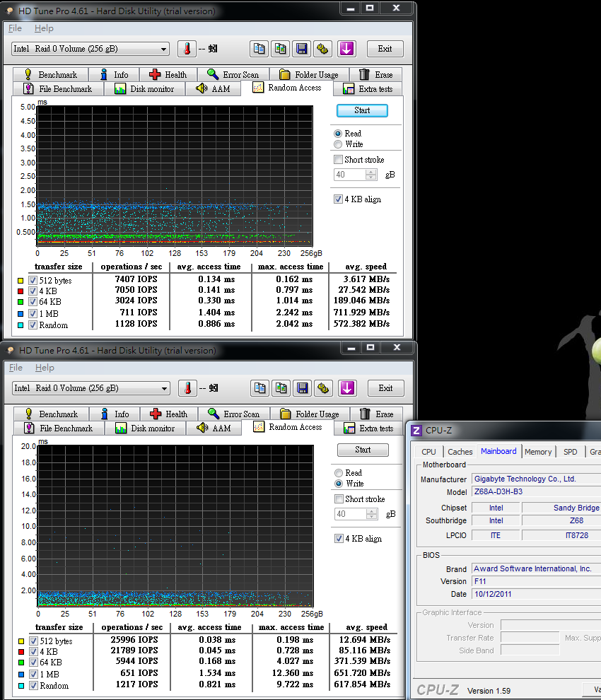Viewport: 601px width, 700px height.
Task: Click the purple down-arrow icon in lower HD Tune window
Action: click(x=347, y=388)
